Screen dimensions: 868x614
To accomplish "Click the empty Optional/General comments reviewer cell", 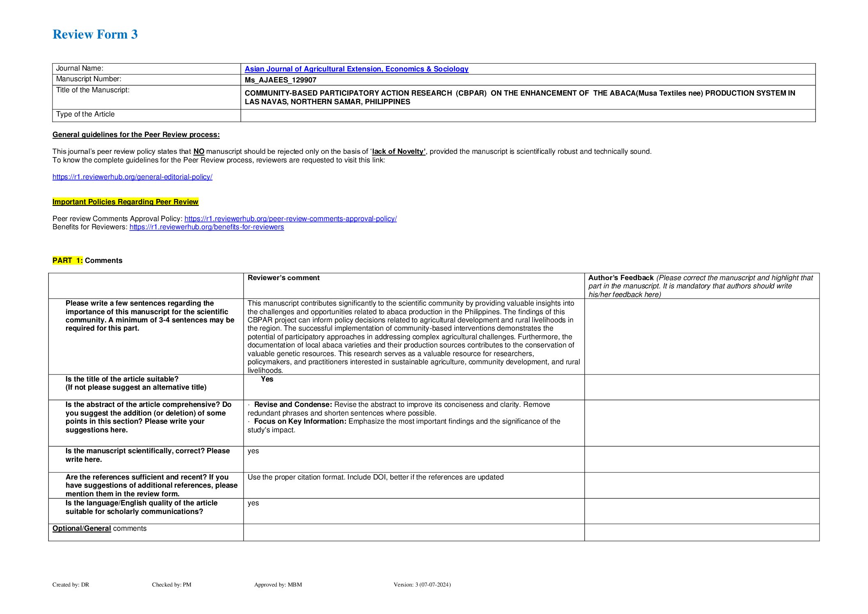I will click(x=413, y=532).
